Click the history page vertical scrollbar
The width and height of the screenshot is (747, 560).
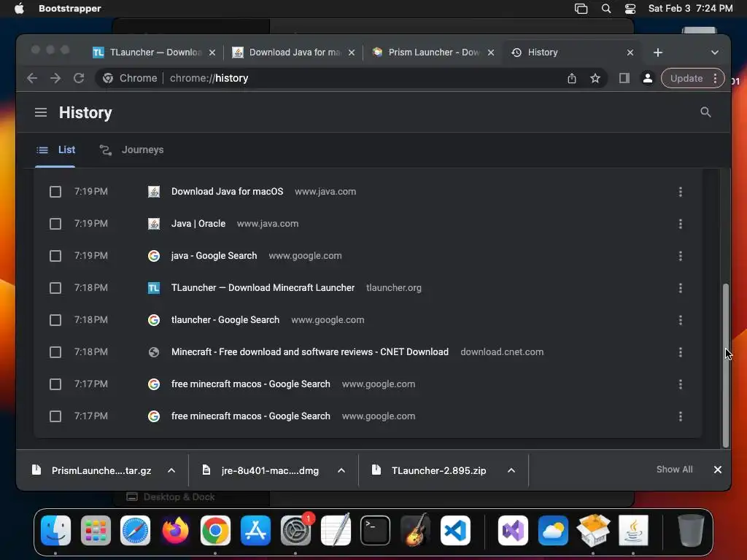click(x=726, y=366)
